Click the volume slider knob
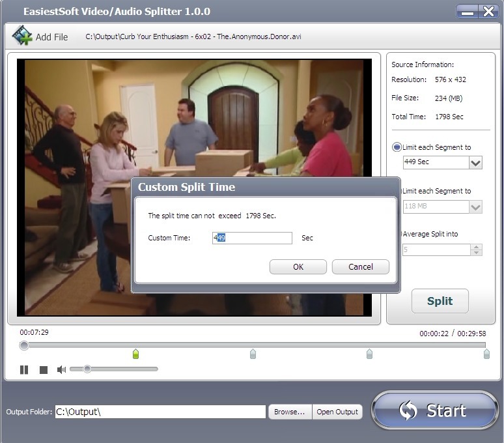The image size is (504, 443). point(87,369)
